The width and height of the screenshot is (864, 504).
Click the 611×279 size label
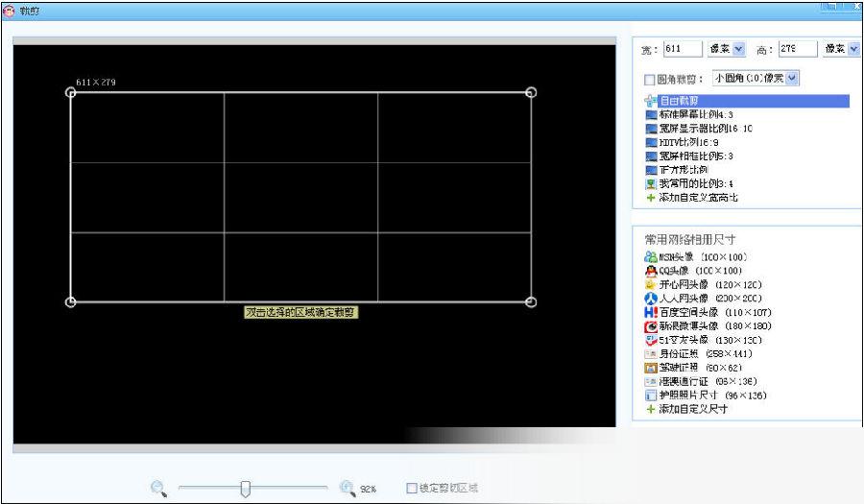tap(96, 82)
